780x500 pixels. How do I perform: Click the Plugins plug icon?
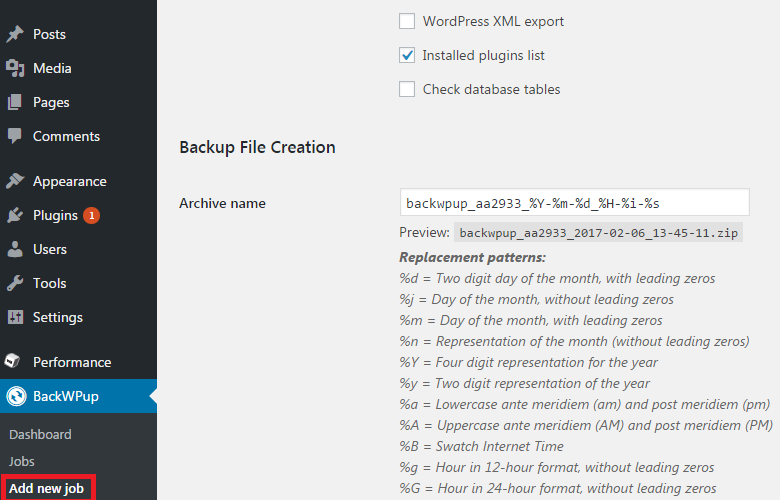point(15,215)
